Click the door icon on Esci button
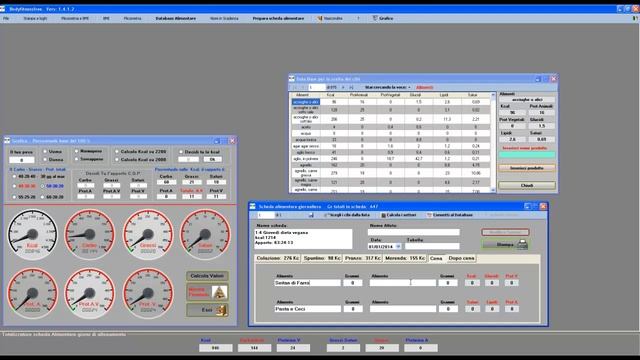The width and height of the screenshot is (640, 360). tap(222, 310)
